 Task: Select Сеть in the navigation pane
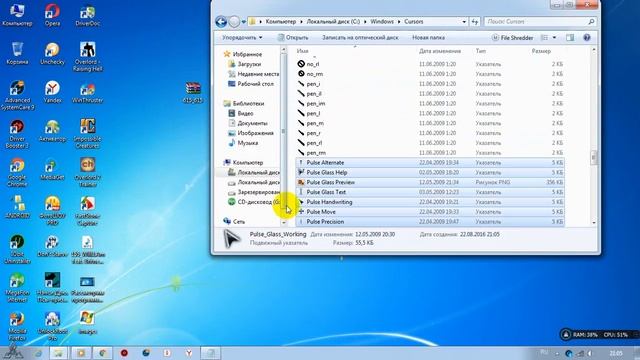tap(234, 221)
